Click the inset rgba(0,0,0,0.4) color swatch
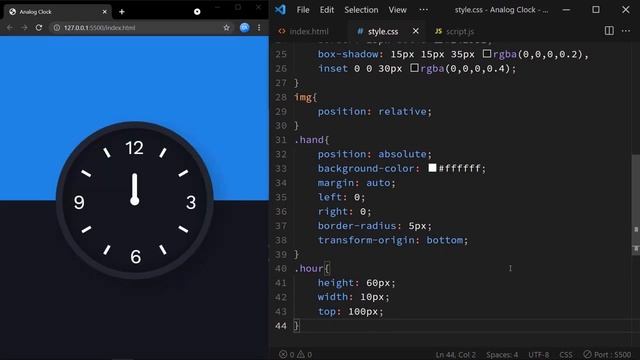 pos(414,68)
